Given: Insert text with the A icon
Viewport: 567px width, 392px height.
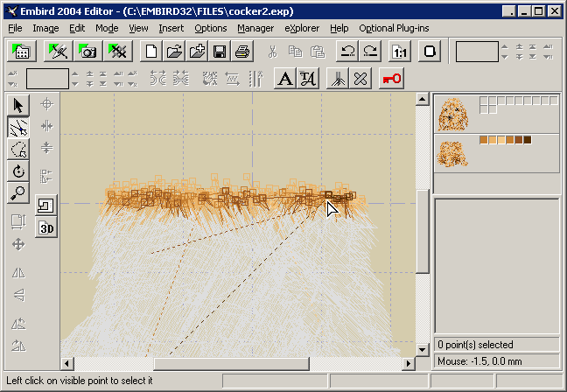Looking at the screenshot, I should (285, 79).
